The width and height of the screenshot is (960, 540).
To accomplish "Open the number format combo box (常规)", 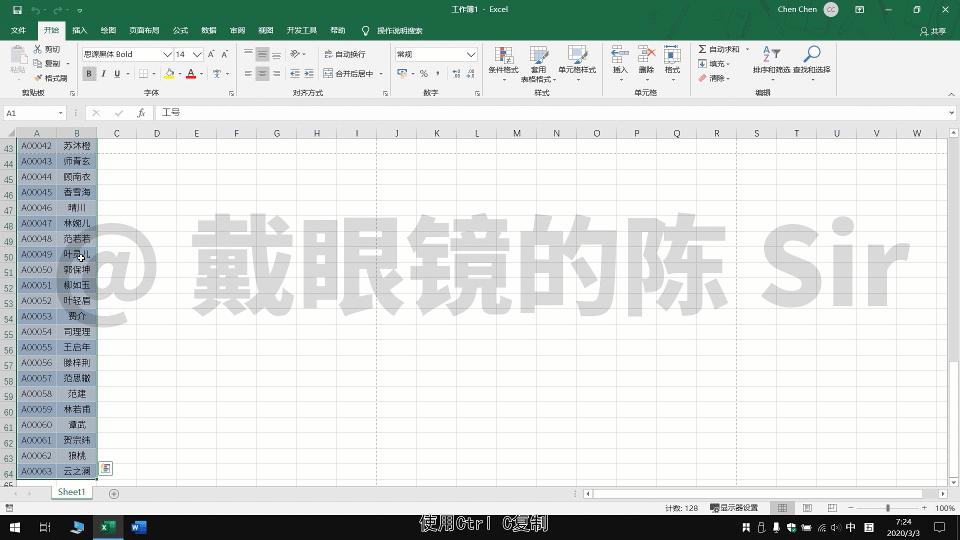I will [436, 54].
